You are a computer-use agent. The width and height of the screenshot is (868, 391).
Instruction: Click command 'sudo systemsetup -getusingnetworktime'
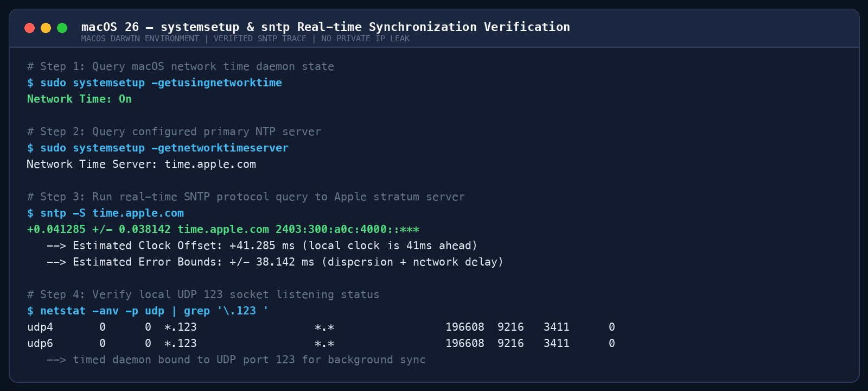point(161,83)
